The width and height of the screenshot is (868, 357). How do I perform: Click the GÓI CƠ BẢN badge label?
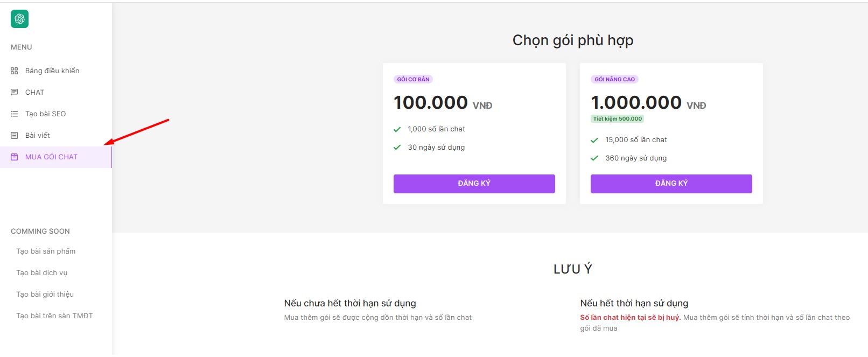click(x=413, y=79)
